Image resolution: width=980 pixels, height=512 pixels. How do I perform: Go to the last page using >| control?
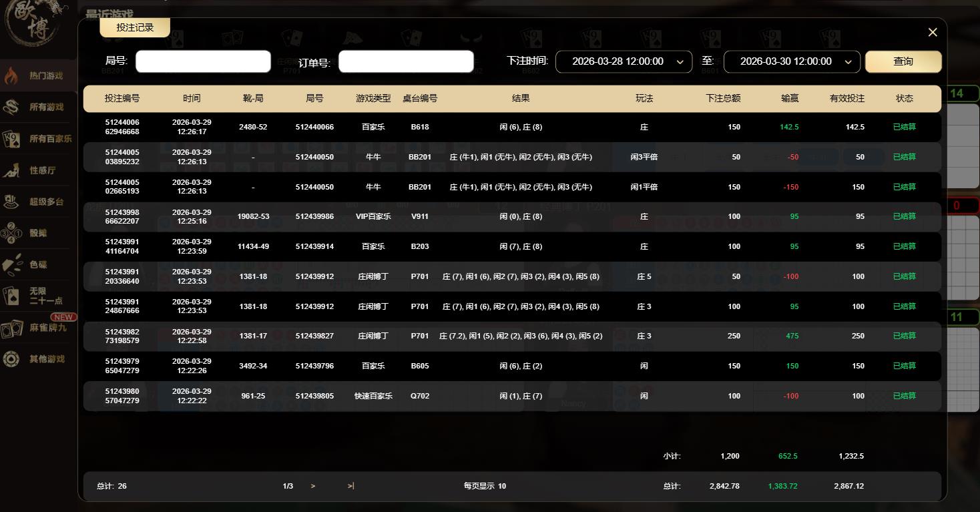350,486
